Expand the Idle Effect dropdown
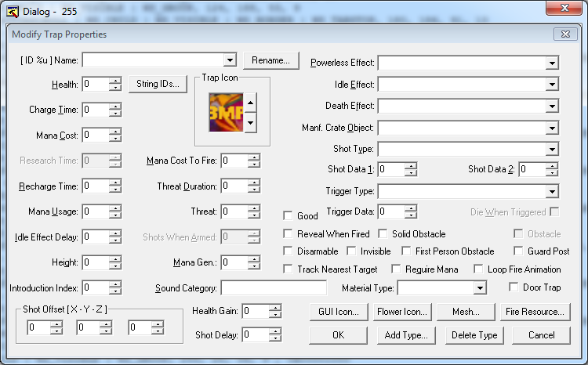The image size is (588, 365). tap(552, 85)
